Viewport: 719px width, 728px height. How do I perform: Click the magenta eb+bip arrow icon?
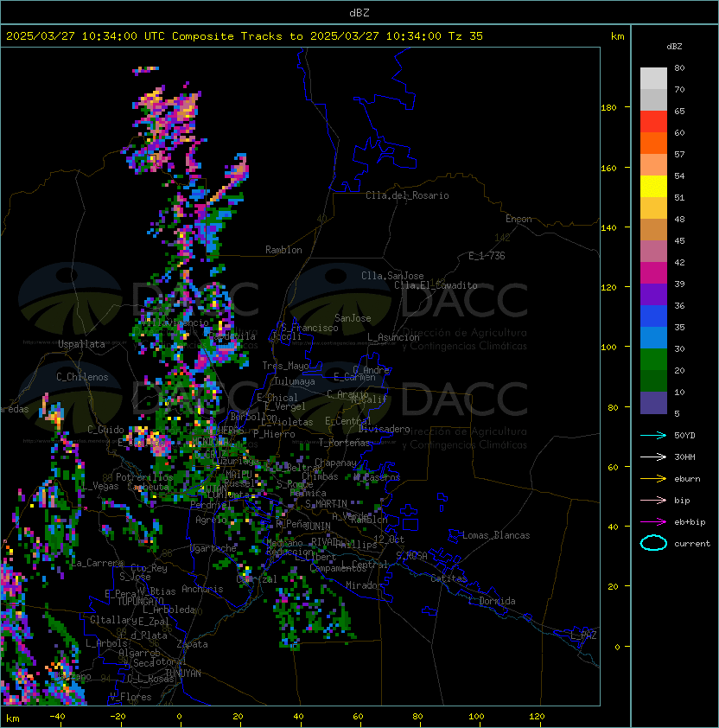pyautogui.click(x=653, y=522)
